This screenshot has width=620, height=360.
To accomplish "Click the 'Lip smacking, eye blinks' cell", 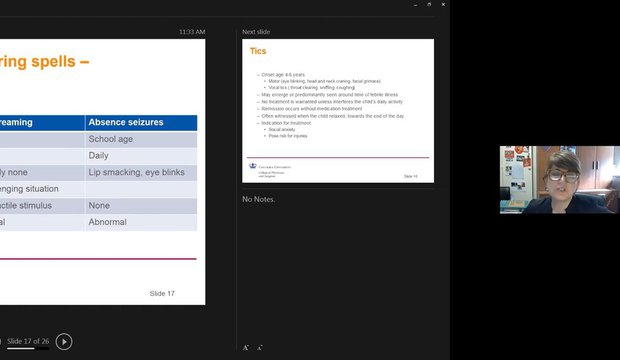I will [141, 172].
